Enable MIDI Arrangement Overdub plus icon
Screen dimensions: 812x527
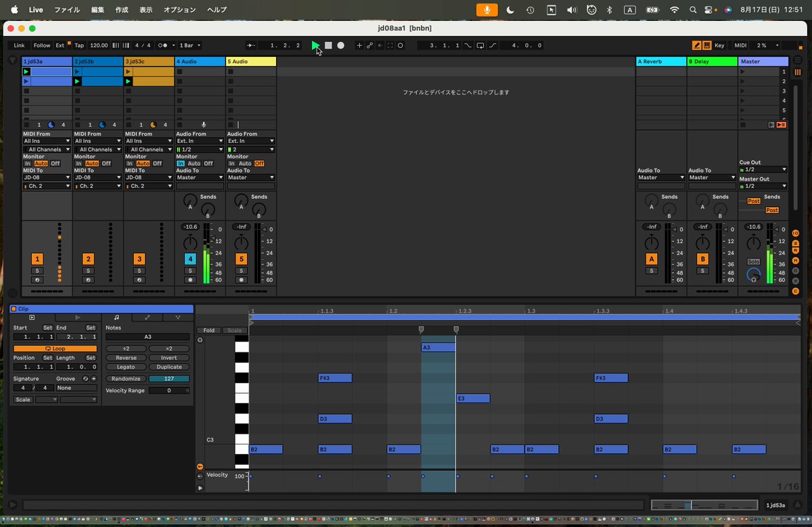coord(359,45)
